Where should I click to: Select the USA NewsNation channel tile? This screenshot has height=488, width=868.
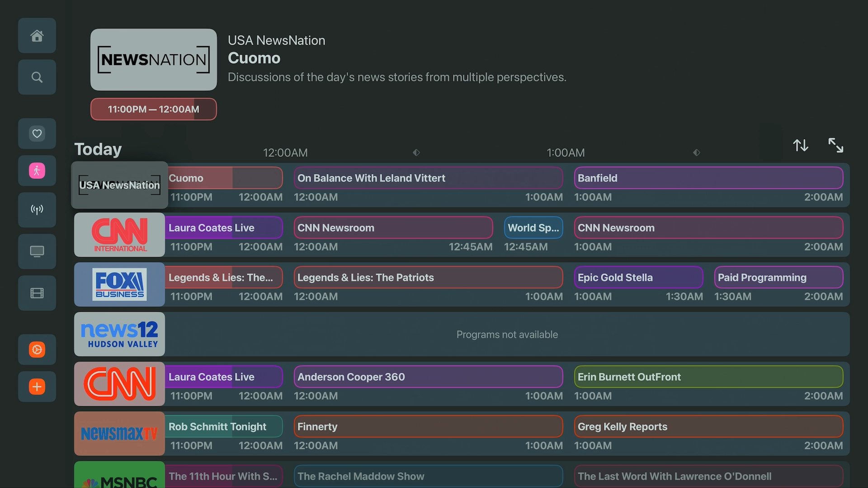(x=120, y=185)
